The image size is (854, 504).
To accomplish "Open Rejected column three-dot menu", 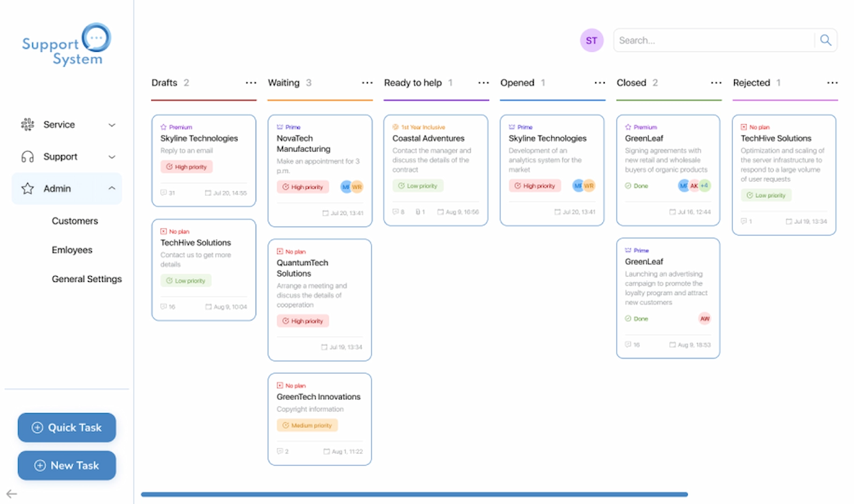I will (833, 83).
